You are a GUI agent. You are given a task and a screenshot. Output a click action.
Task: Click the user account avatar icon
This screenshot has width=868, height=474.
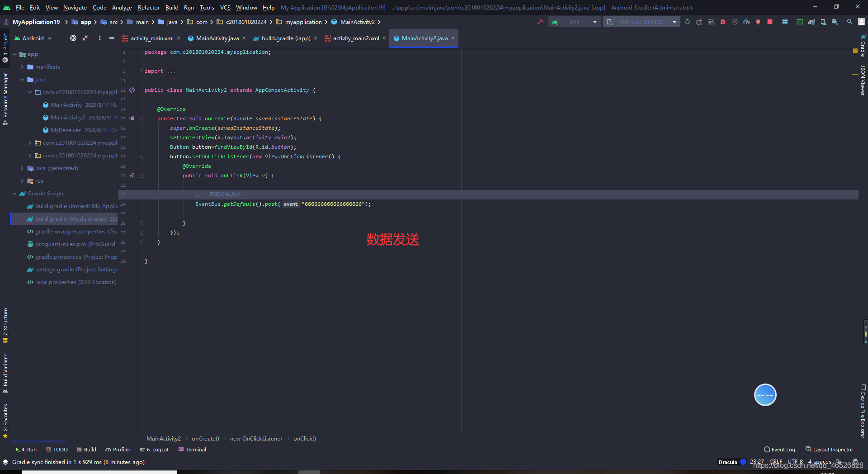coord(862,22)
